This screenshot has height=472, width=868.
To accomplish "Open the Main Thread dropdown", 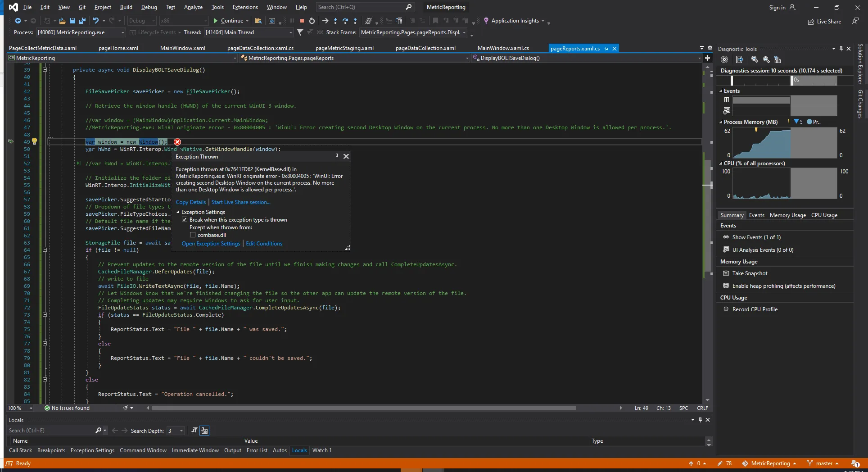I will [x=290, y=32].
